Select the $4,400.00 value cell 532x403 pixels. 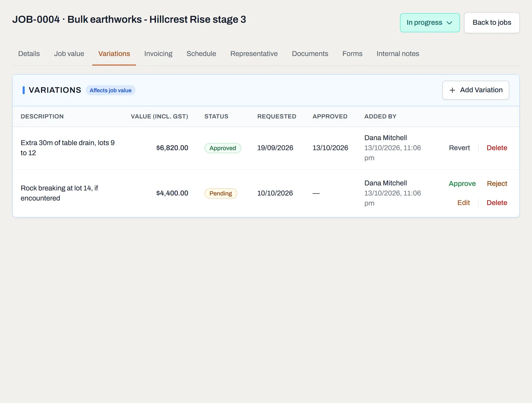[x=172, y=193]
